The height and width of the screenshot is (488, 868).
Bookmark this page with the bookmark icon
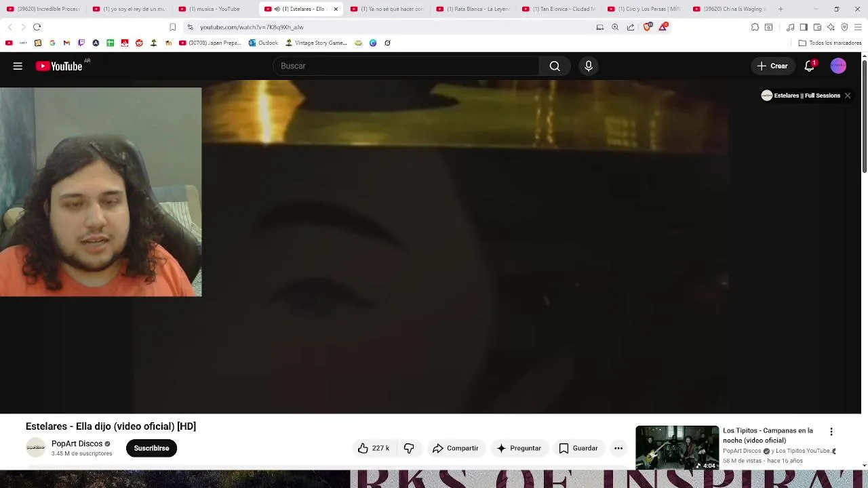tap(172, 27)
